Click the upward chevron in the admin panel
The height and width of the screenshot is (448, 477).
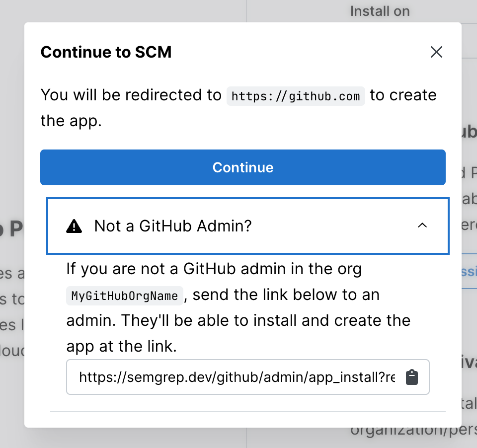click(422, 225)
